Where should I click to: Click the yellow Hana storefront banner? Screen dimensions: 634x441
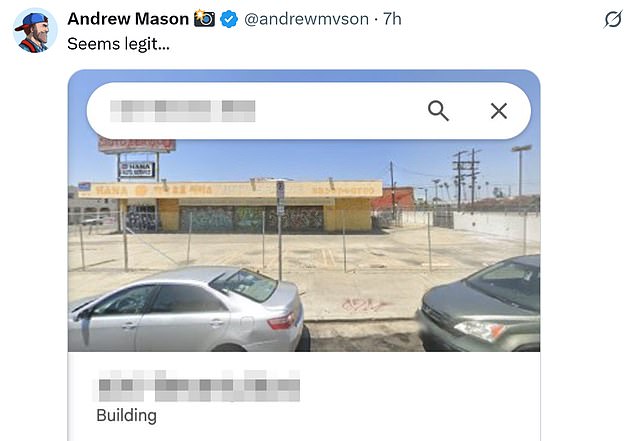tap(230, 189)
